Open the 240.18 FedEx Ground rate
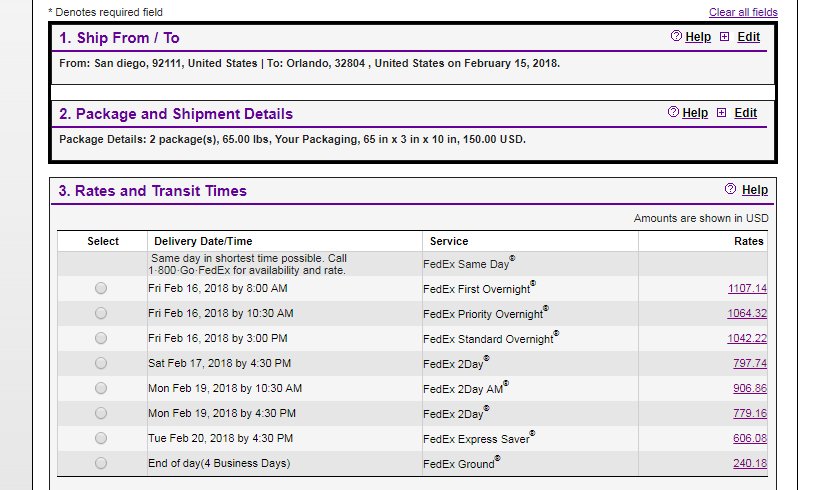The image size is (819, 490). [750, 463]
